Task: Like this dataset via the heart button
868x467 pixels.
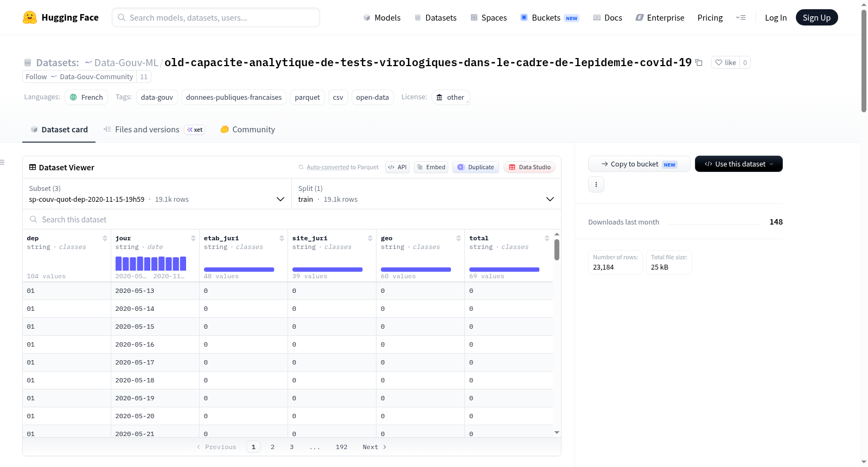Action: [725, 62]
